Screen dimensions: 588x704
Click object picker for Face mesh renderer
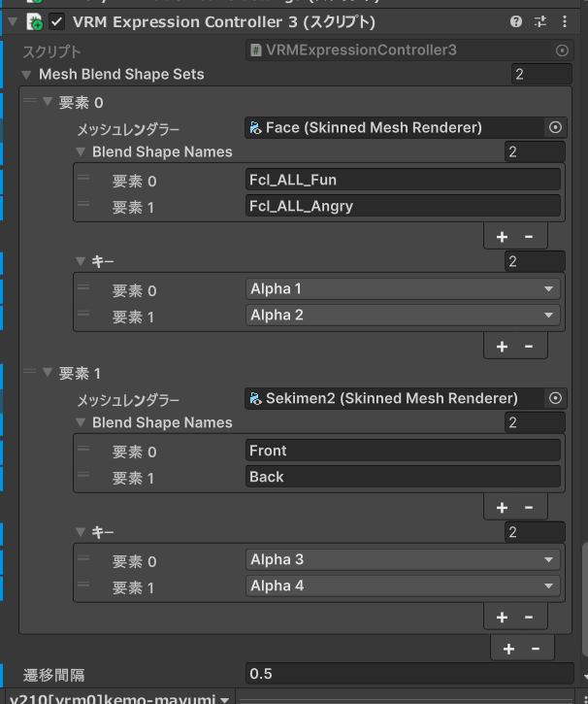point(555,127)
